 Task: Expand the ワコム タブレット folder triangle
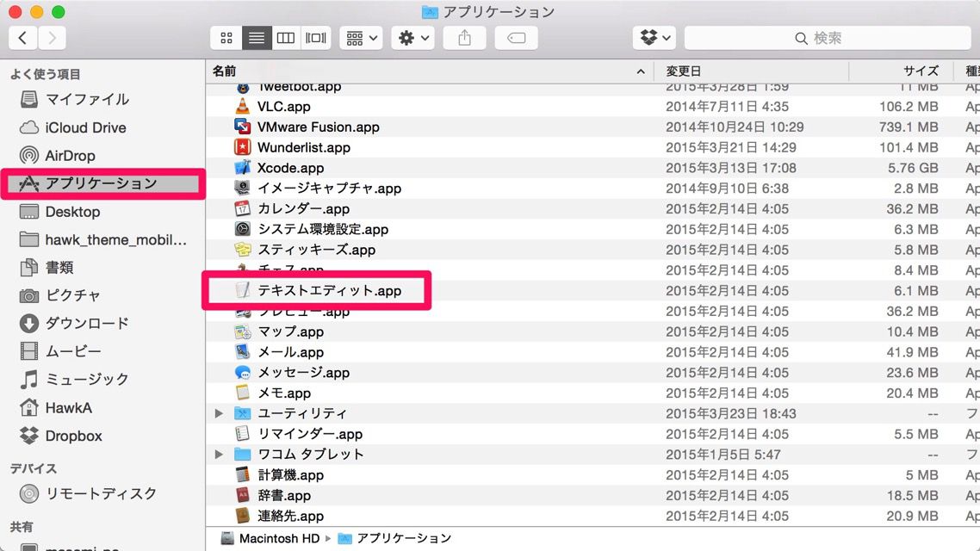tap(219, 455)
